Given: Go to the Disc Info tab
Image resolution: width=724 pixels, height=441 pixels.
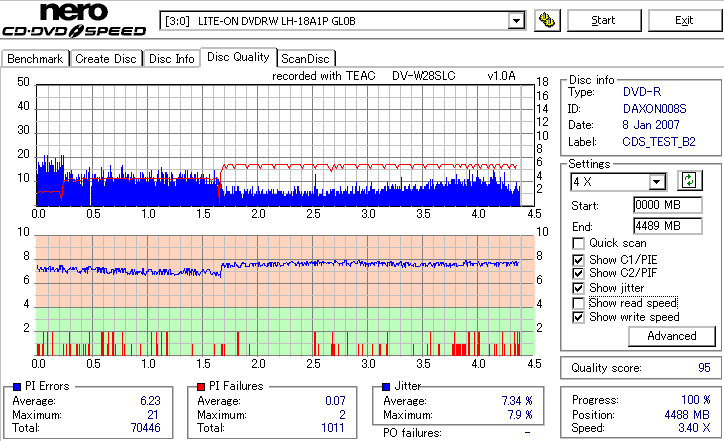Looking at the screenshot, I should [x=171, y=59].
